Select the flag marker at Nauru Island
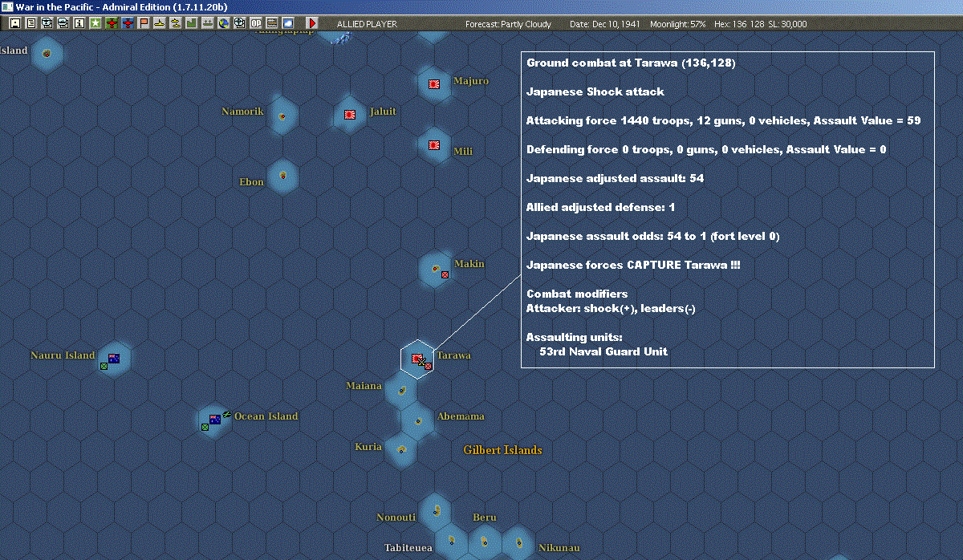The image size is (963, 560). [x=114, y=359]
